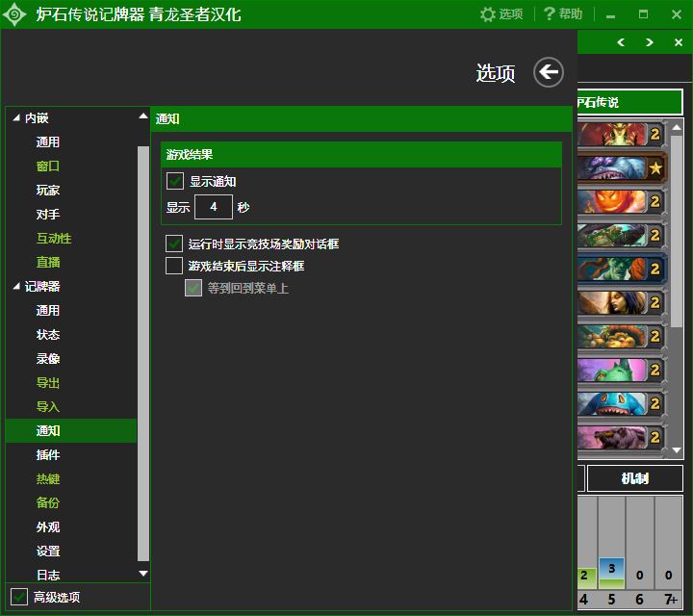This screenshot has height=616, width=693.
Task: Select the green-skinned troll card
Action: click(x=622, y=269)
